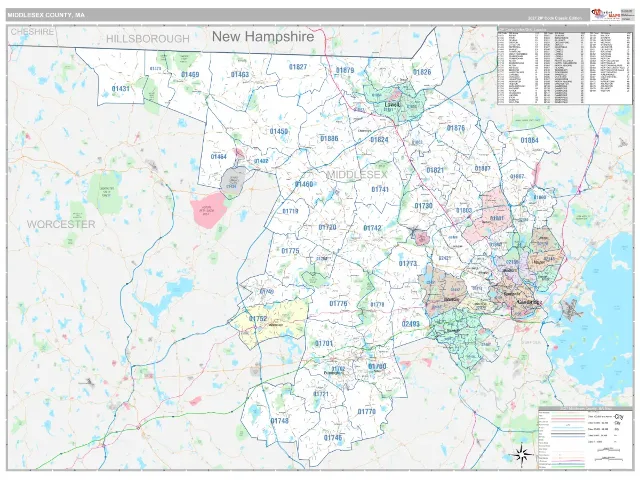Viewport: 640px width, 480px height.
Task: Click ZIP code label 01821
Action: (x=435, y=170)
